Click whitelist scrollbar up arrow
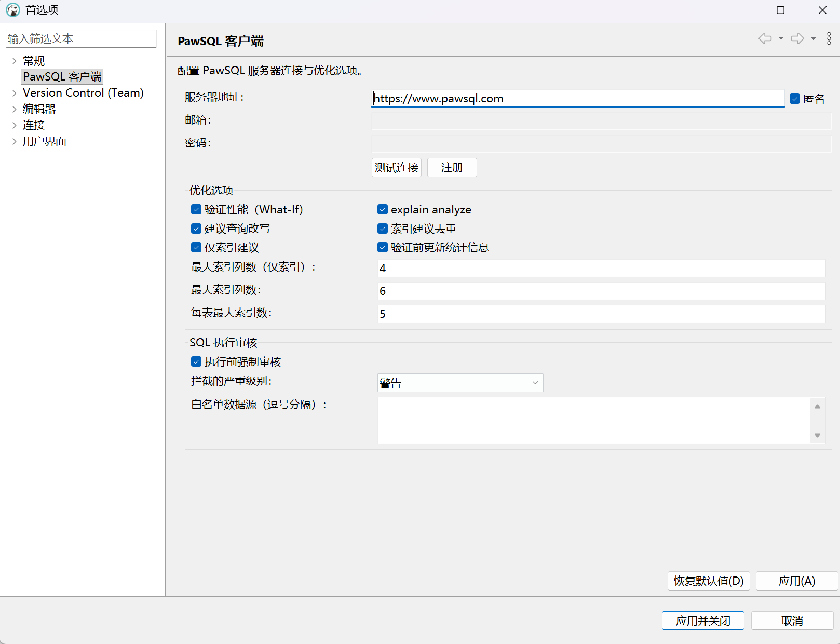The image size is (840, 644). pos(817,406)
